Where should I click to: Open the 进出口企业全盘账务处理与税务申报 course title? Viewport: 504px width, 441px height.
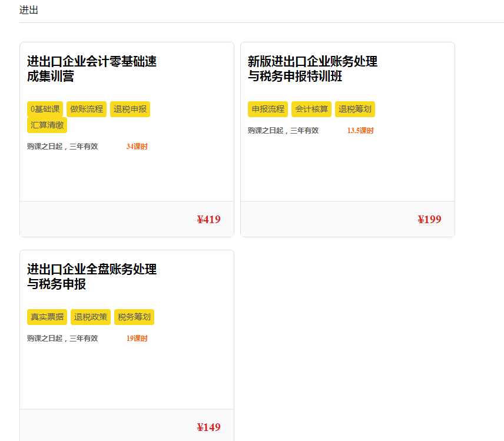pos(92,276)
